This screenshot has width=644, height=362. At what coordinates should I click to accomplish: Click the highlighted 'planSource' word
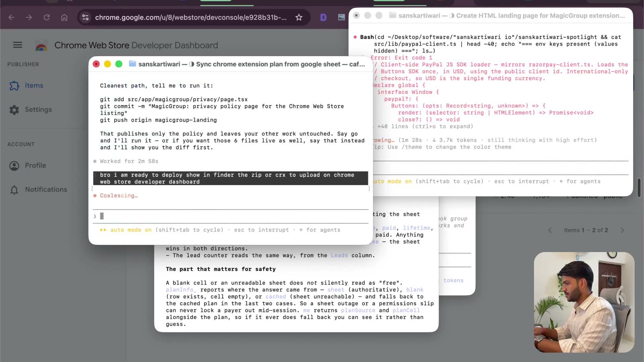(x=358, y=310)
